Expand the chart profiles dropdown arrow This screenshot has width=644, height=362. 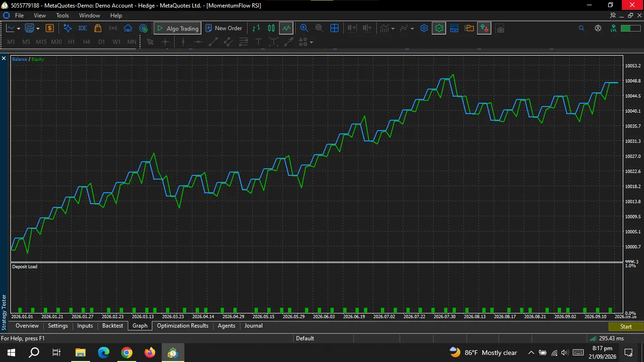(x=37, y=29)
